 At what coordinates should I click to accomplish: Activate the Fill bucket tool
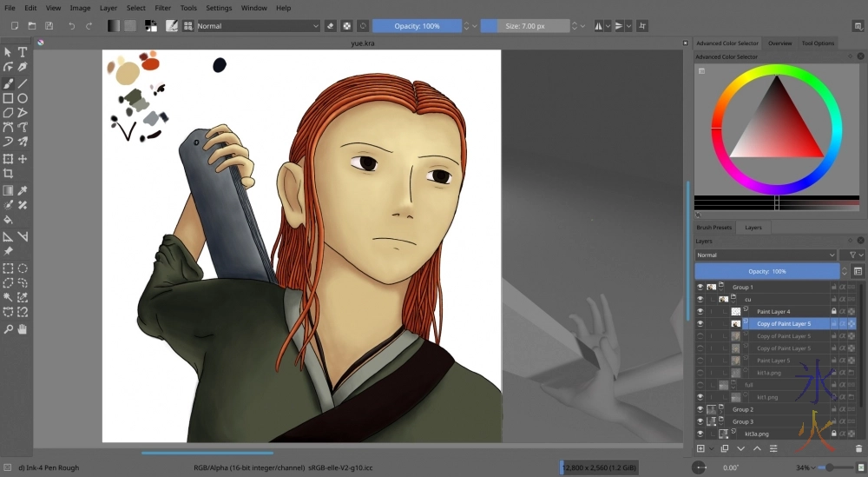(8, 220)
